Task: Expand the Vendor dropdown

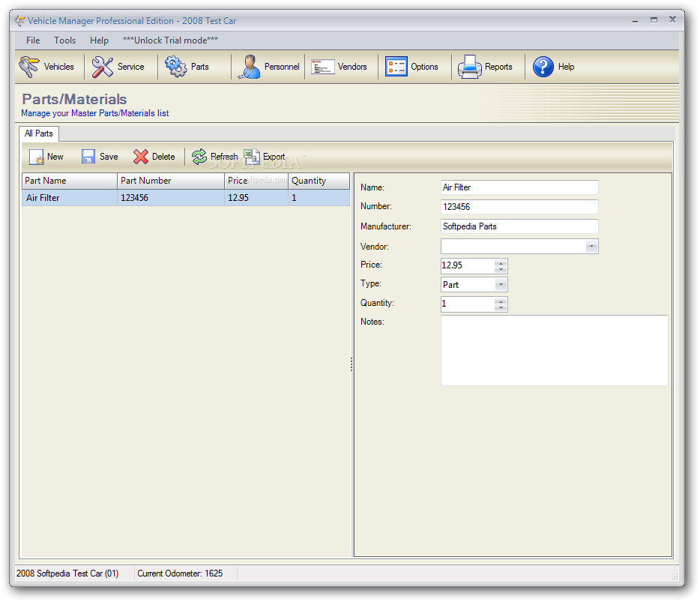Action: 591,247
